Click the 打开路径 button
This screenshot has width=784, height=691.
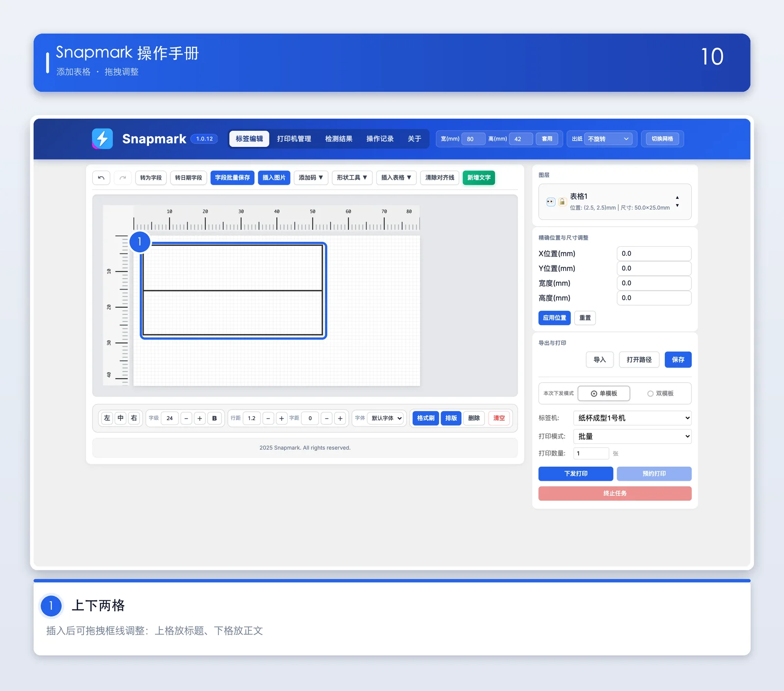click(x=639, y=360)
